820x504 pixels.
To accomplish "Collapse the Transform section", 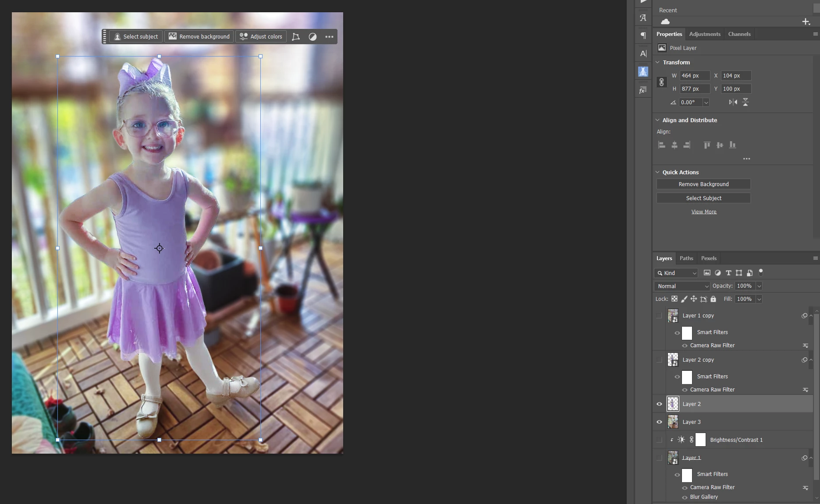I will tap(657, 62).
